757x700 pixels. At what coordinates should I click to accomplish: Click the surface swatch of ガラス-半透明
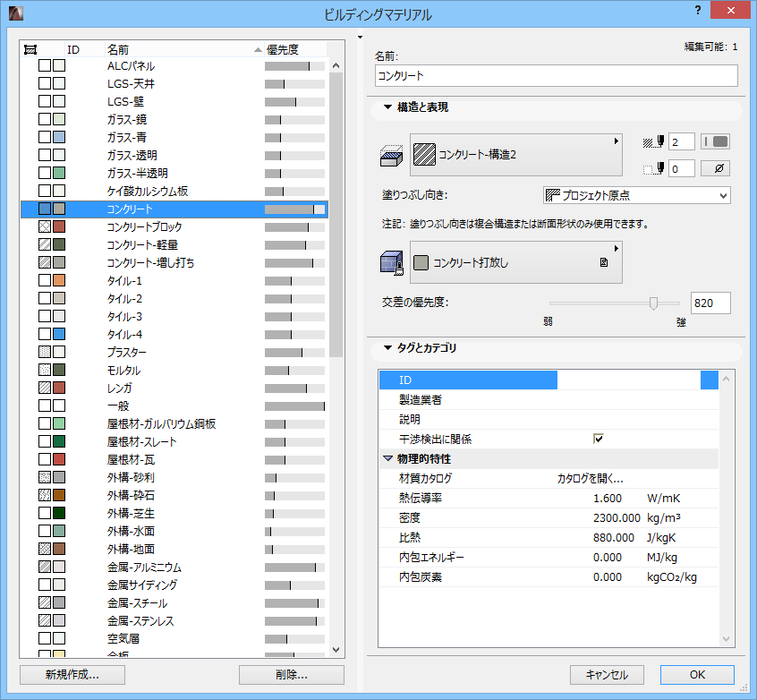pyautogui.click(x=59, y=173)
